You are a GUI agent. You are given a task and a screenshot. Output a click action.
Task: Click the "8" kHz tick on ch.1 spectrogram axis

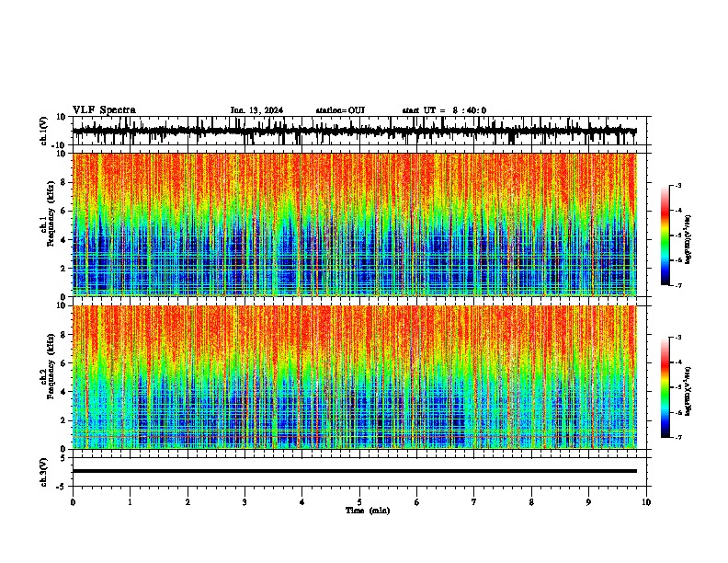63,182
